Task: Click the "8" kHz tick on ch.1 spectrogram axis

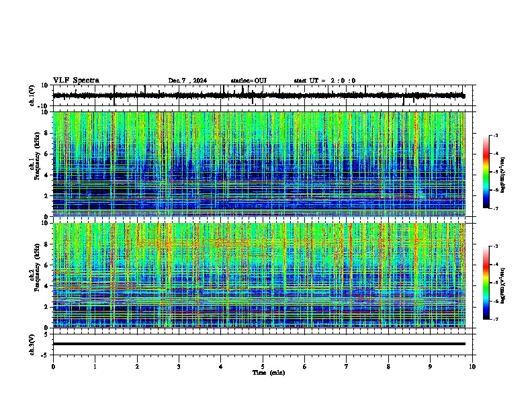Action: point(47,133)
